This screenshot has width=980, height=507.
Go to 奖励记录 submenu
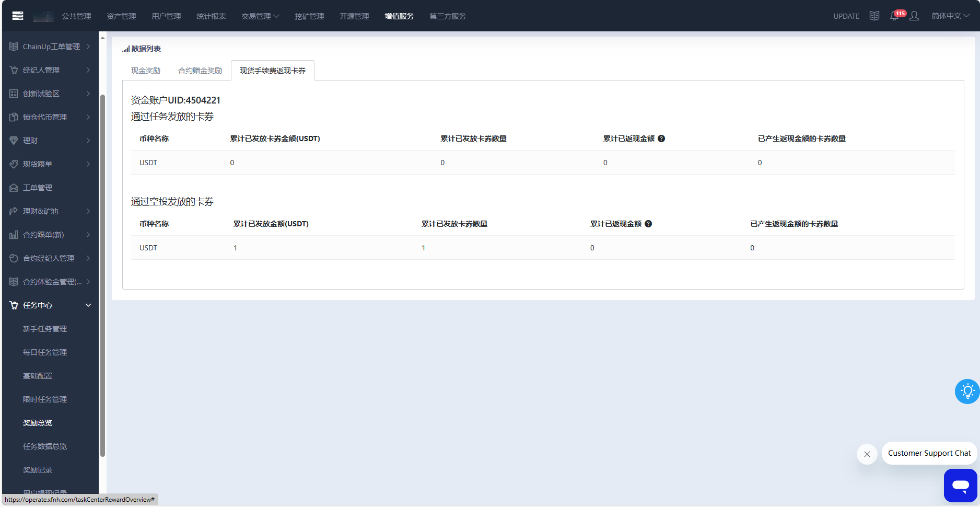point(38,470)
